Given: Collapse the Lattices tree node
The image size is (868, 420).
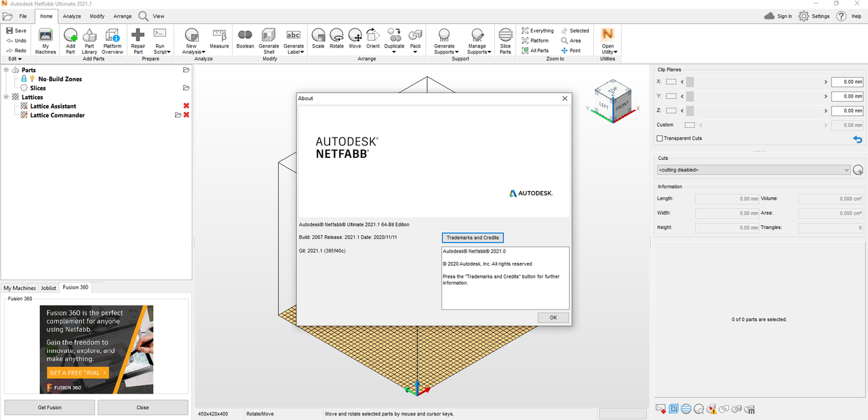Looking at the screenshot, I should [x=6, y=97].
